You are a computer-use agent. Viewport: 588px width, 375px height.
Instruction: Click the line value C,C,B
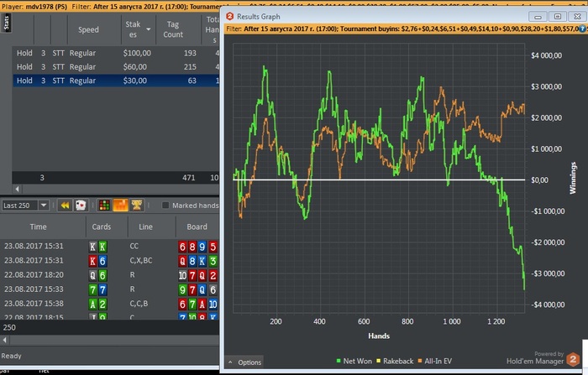click(x=139, y=304)
